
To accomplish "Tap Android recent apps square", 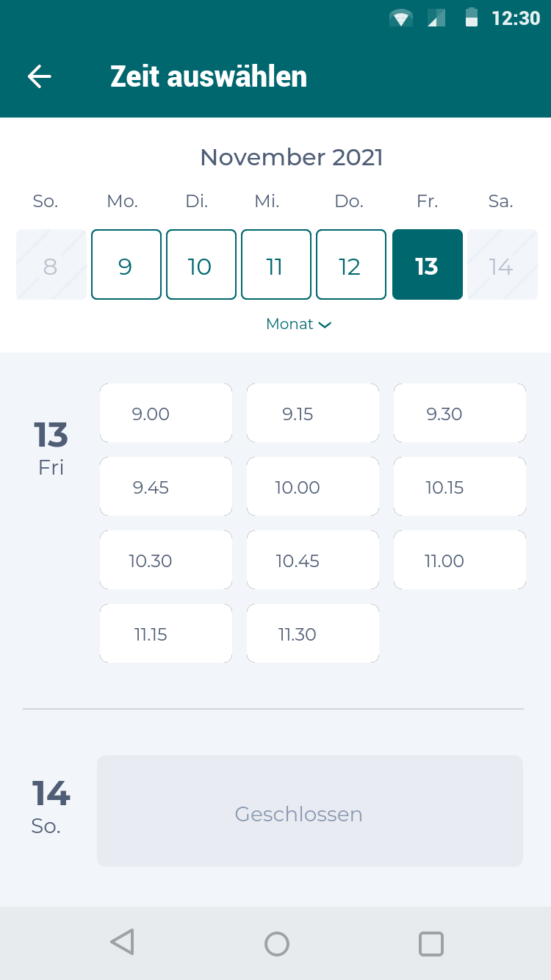I will pos(431,943).
